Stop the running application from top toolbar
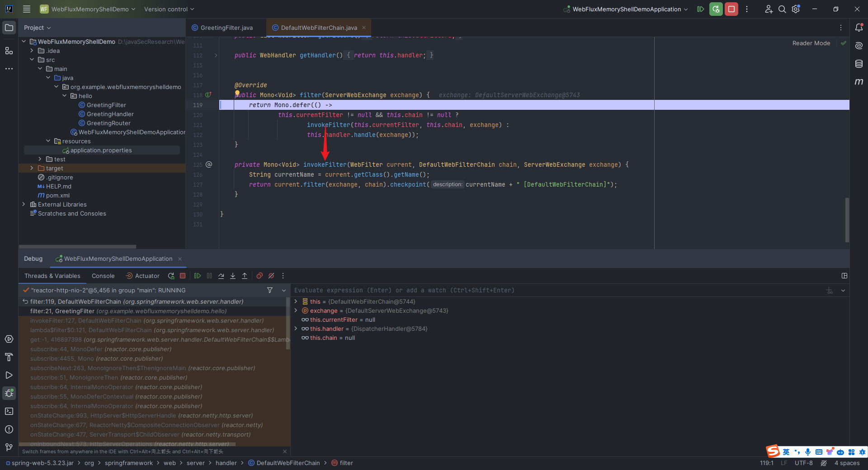Viewport: 868px width, 470px height. pos(731,9)
